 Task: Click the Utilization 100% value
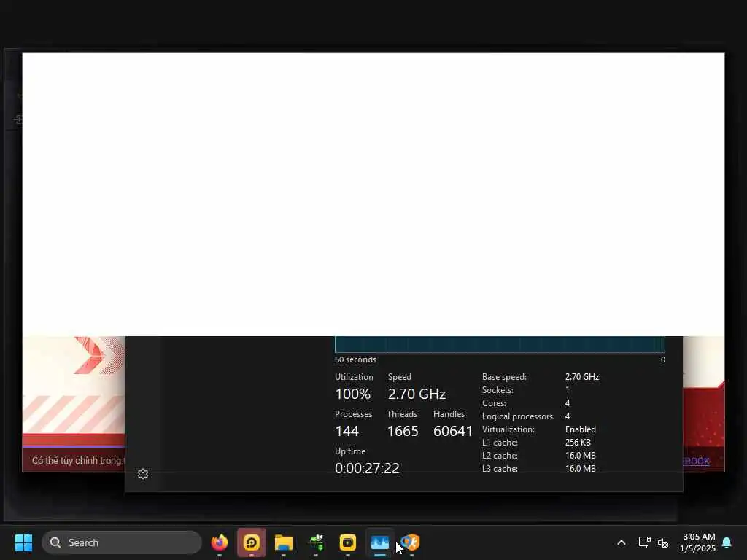pyautogui.click(x=352, y=394)
